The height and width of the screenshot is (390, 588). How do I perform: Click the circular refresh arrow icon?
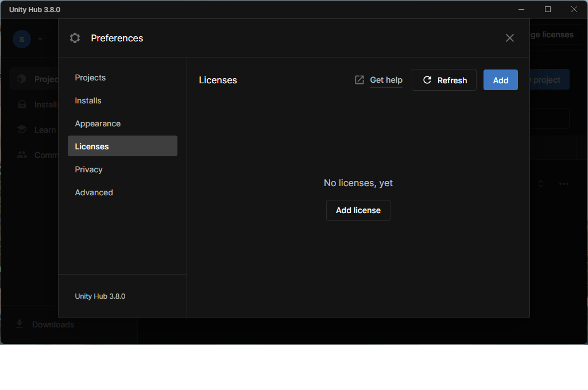coord(426,80)
